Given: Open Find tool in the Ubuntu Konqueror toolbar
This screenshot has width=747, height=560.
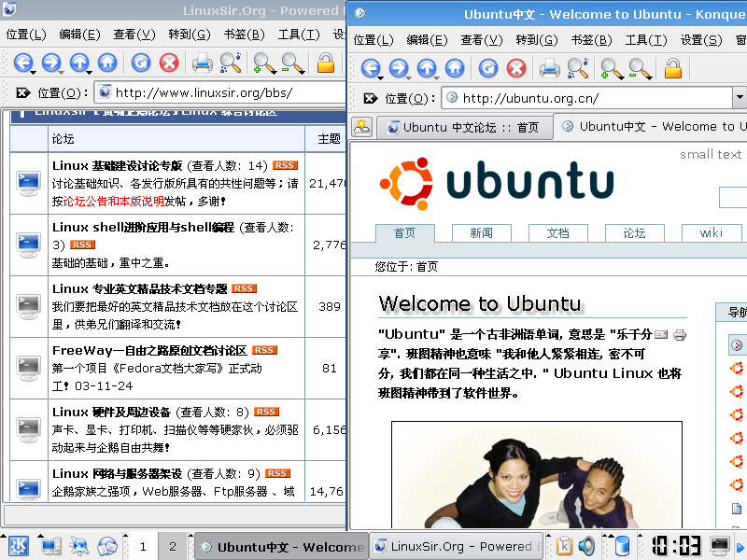Looking at the screenshot, I should 577,68.
